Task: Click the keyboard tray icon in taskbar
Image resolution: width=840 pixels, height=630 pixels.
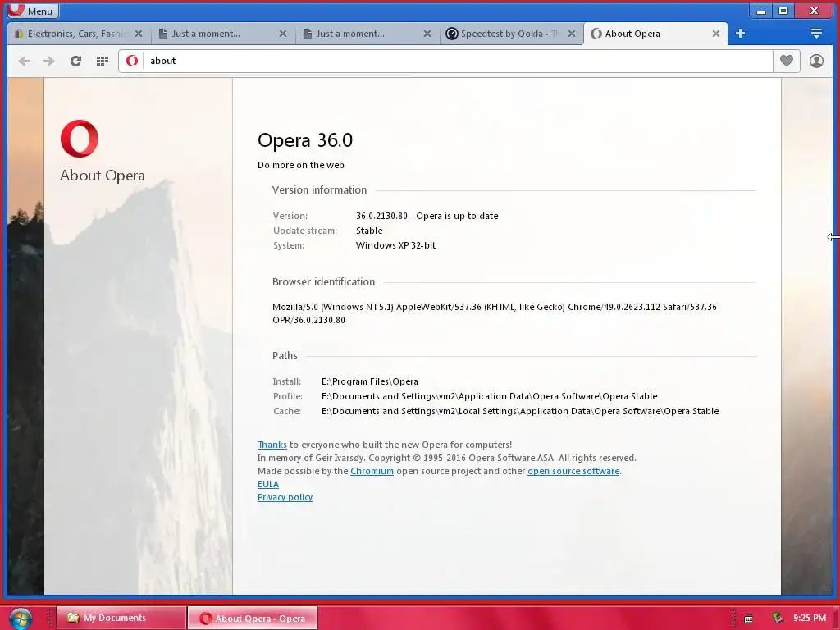Action: click(x=749, y=619)
